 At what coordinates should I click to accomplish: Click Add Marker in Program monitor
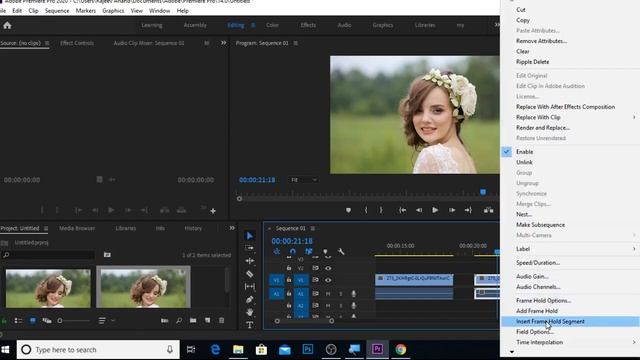pyautogui.click(x=348, y=210)
